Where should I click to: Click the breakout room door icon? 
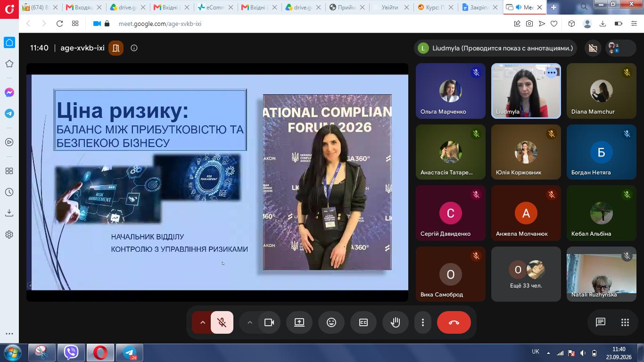pos(116,48)
